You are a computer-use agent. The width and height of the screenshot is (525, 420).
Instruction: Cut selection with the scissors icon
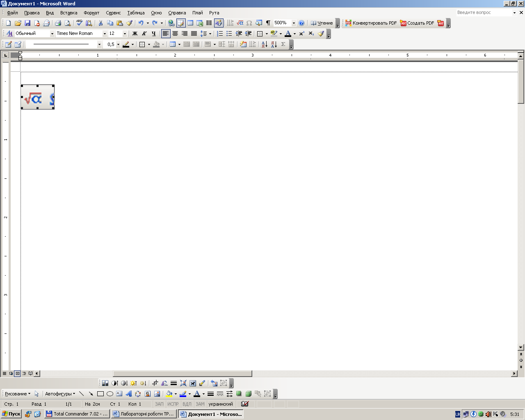point(100,23)
